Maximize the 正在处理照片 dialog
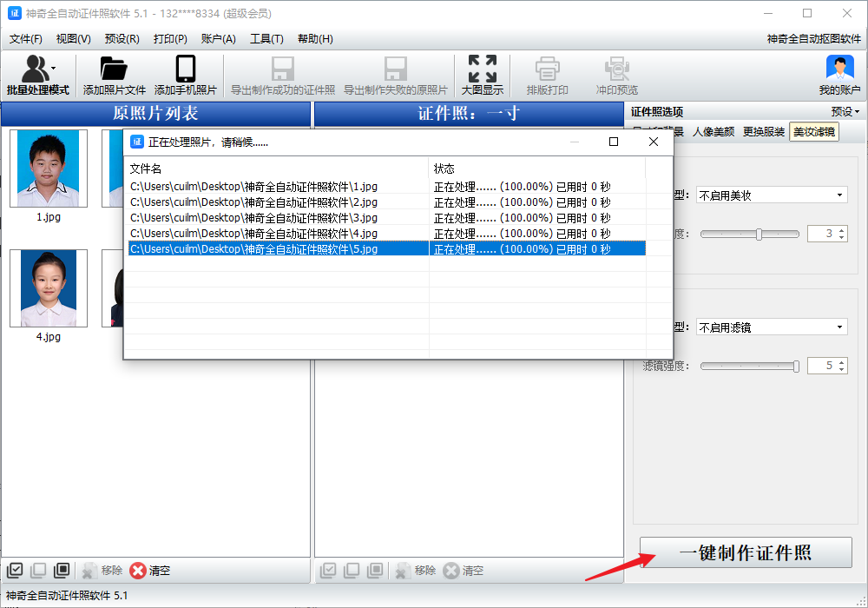 pyautogui.click(x=614, y=142)
